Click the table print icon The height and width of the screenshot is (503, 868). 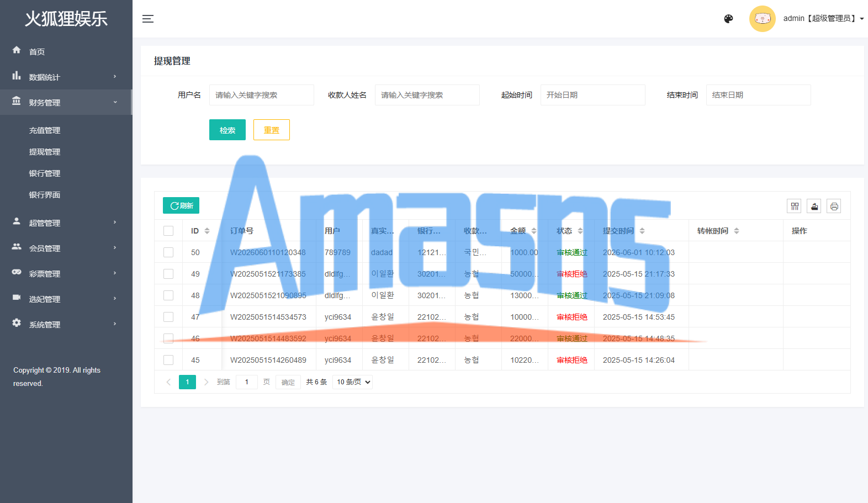[834, 207]
